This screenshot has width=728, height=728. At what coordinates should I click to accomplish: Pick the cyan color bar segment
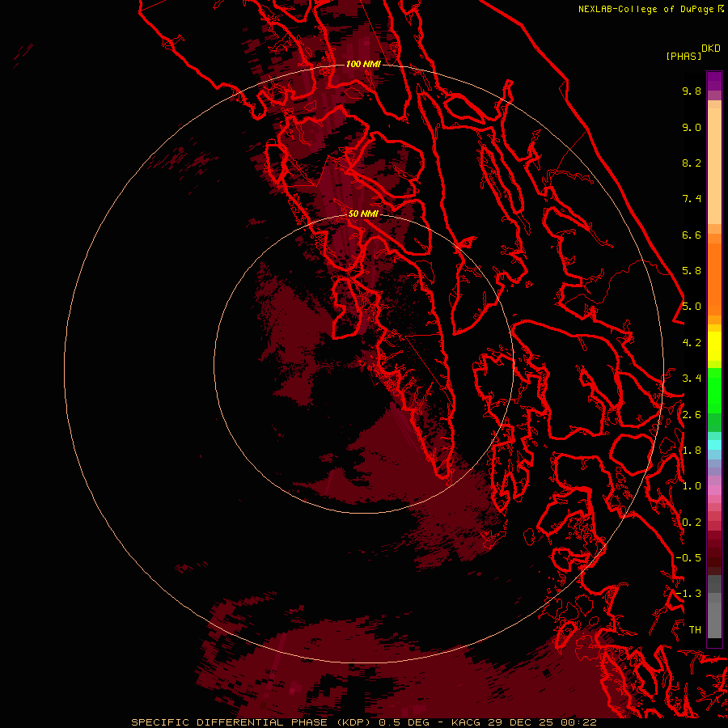coord(714,445)
